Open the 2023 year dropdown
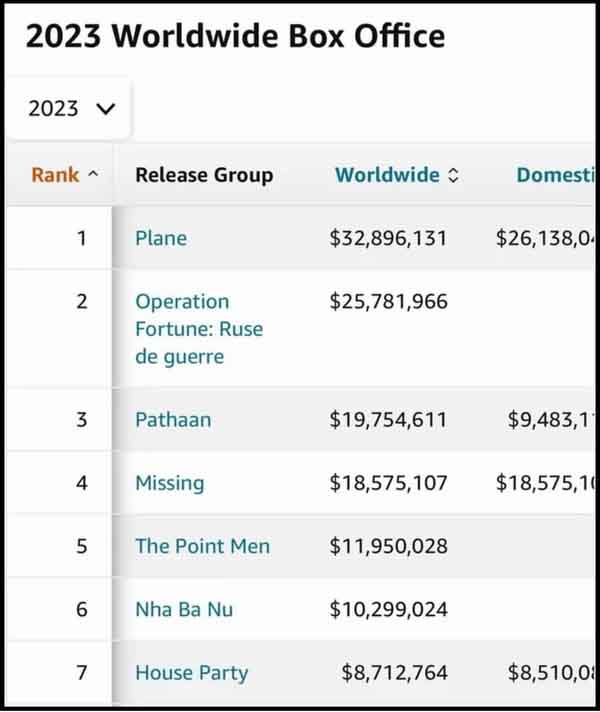The width and height of the screenshot is (600, 712). 71,108
